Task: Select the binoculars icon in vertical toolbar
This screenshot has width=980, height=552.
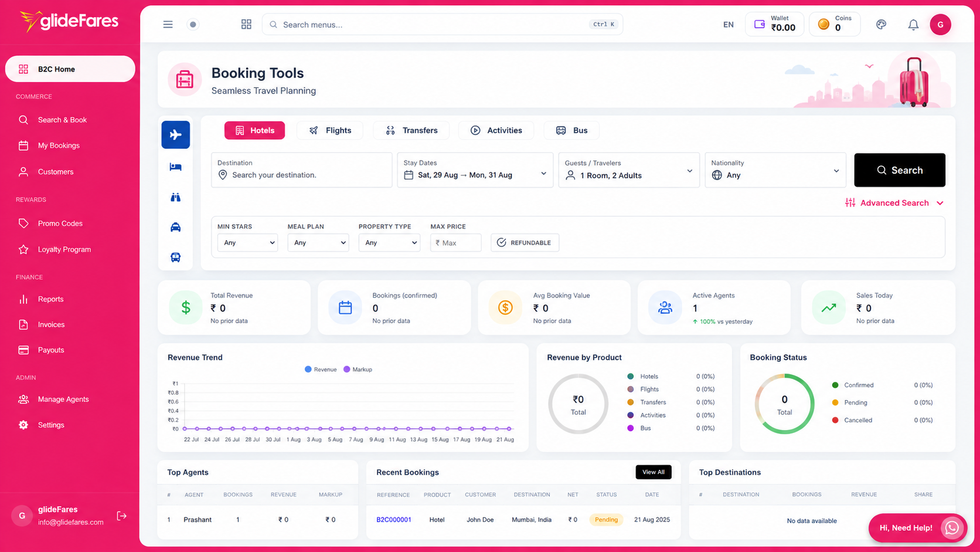Action: [x=176, y=198]
